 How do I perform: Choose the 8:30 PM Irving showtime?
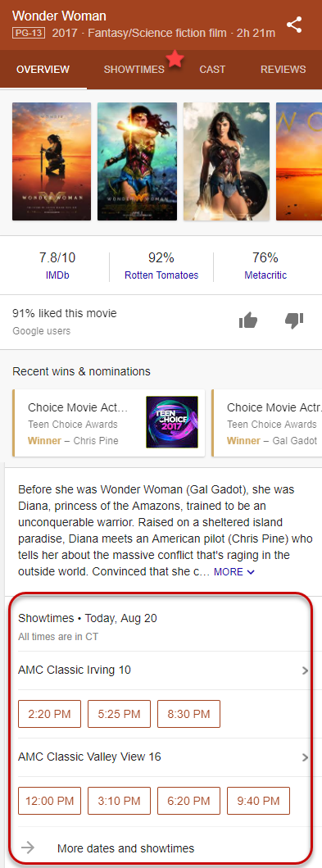[x=188, y=714]
